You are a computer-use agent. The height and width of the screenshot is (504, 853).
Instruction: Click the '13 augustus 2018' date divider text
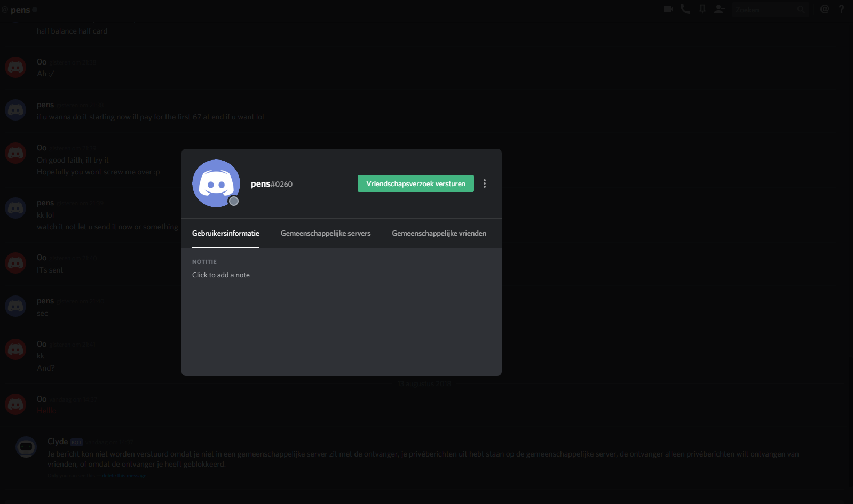[x=424, y=383]
